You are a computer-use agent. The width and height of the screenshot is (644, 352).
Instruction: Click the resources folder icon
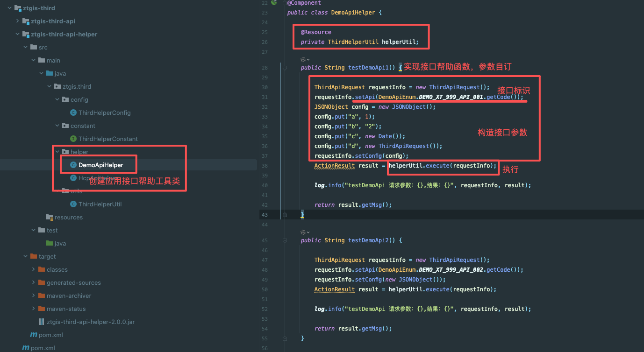(x=50, y=218)
